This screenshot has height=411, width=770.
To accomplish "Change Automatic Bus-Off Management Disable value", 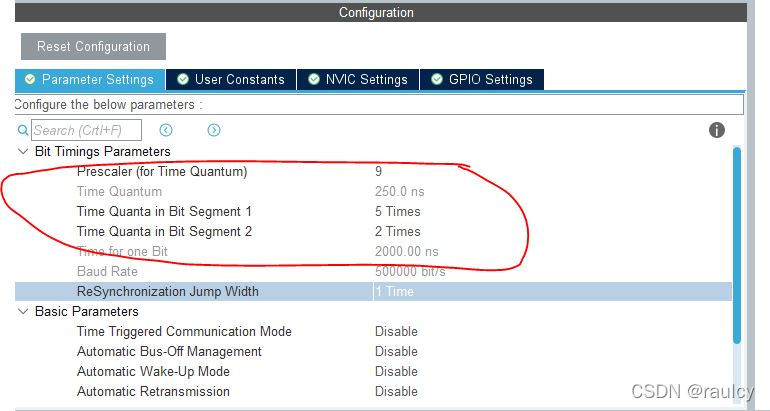I will click(x=396, y=352).
